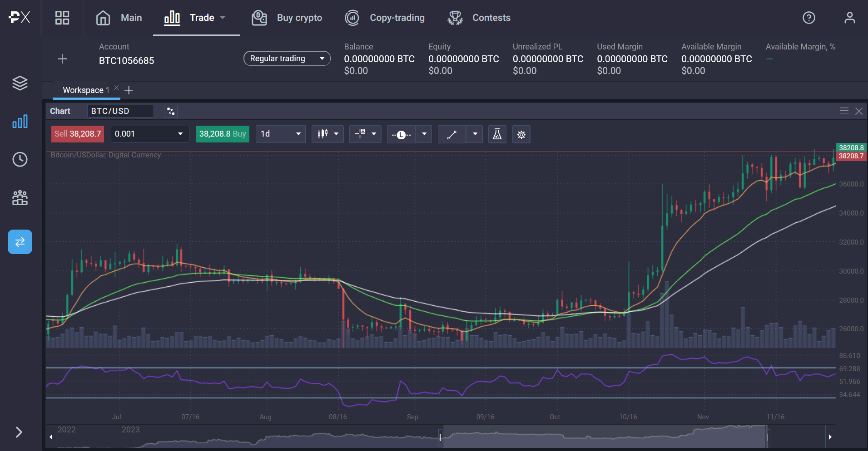The height and width of the screenshot is (451, 868).
Task: Open the 1d timeframe dropdown
Action: click(x=281, y=134)
